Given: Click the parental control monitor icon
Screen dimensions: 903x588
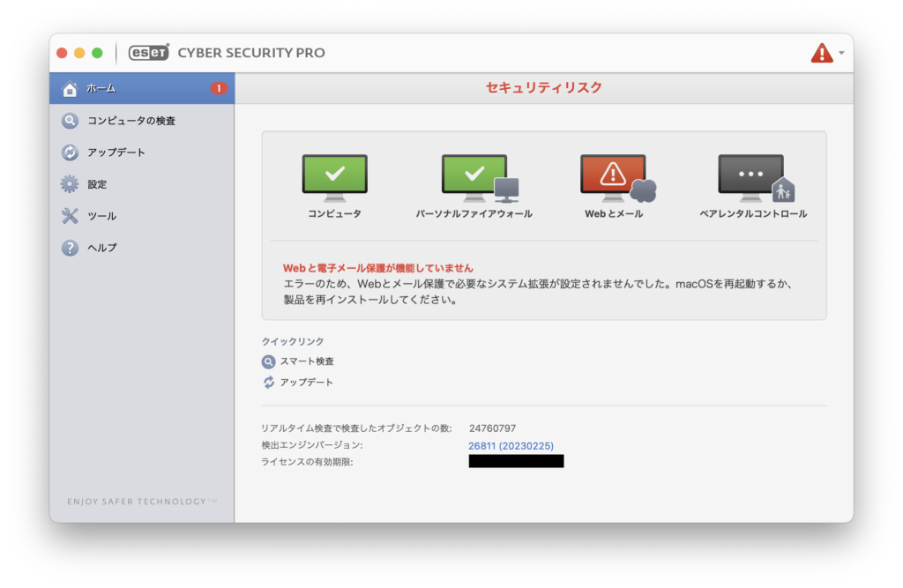Looking at the screenshot, I should click(756, 178).
